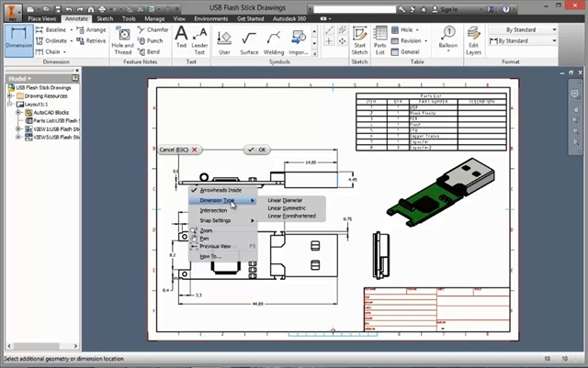
Task: Open the Hole and Thread note tool
Action: click(x=122, y=41)
